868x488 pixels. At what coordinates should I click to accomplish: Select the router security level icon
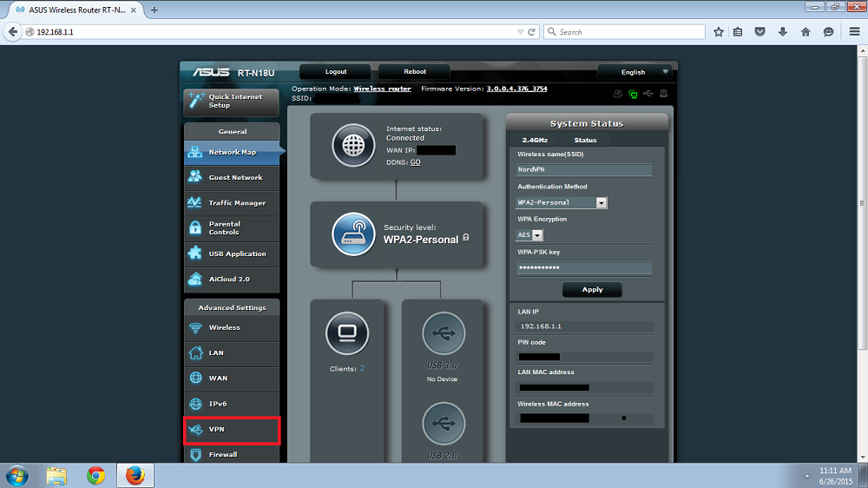[354, 235]
